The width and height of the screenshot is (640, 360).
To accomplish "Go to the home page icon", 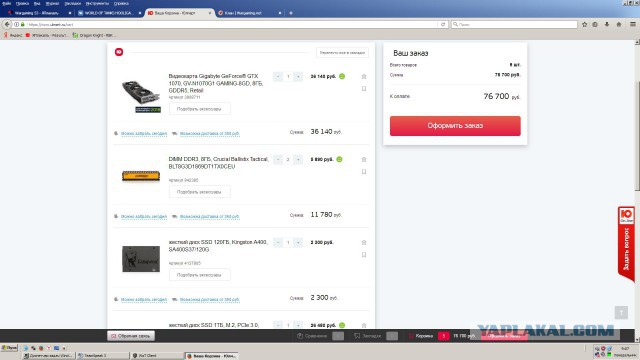I will tap(619, 24).
